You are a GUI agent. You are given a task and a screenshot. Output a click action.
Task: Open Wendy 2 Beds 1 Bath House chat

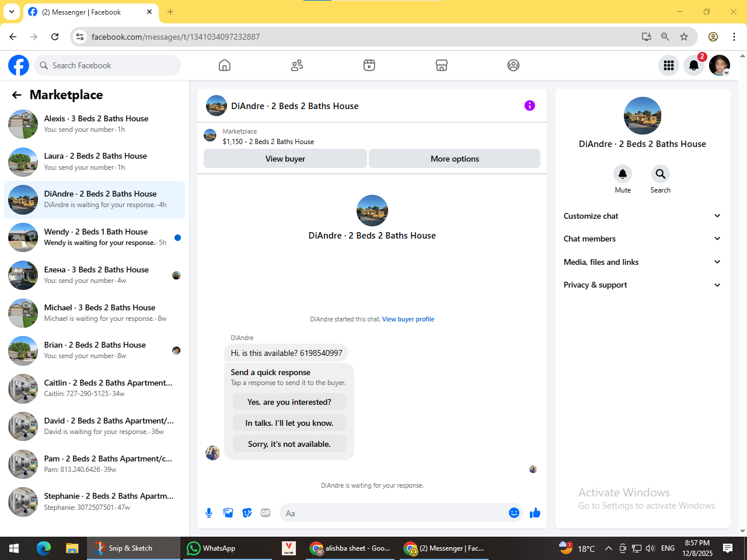pyautogui.click(x=95, y=237)
